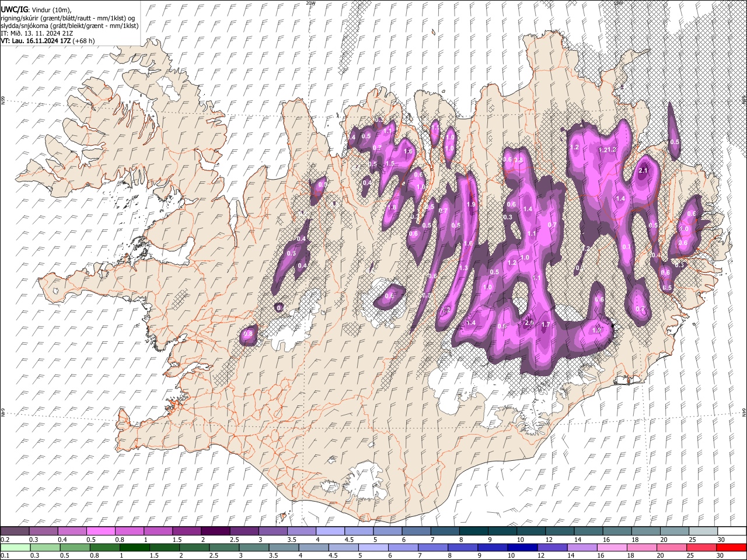Pick the lilac bottom-row swatch 14–16
The height and width of the screenshot is (560, 747).
(x=581, y=547)
